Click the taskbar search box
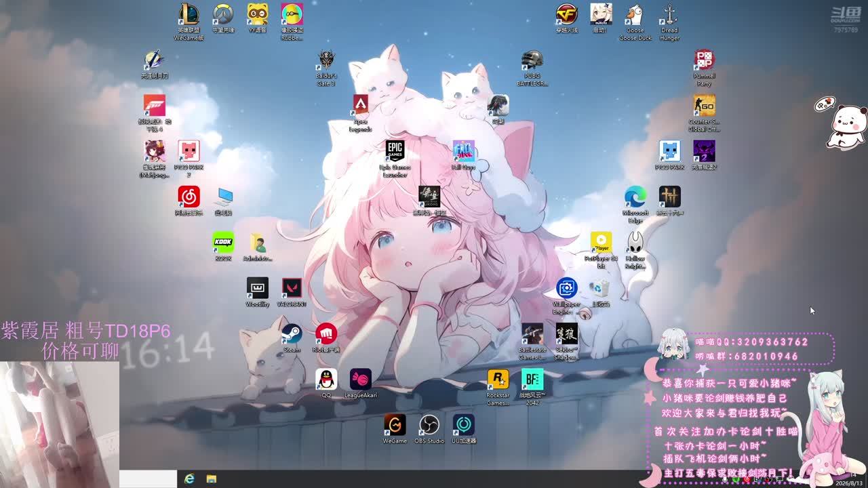Image resolution: width=868 pixels, height=488 pixels. tap(148, 479)
